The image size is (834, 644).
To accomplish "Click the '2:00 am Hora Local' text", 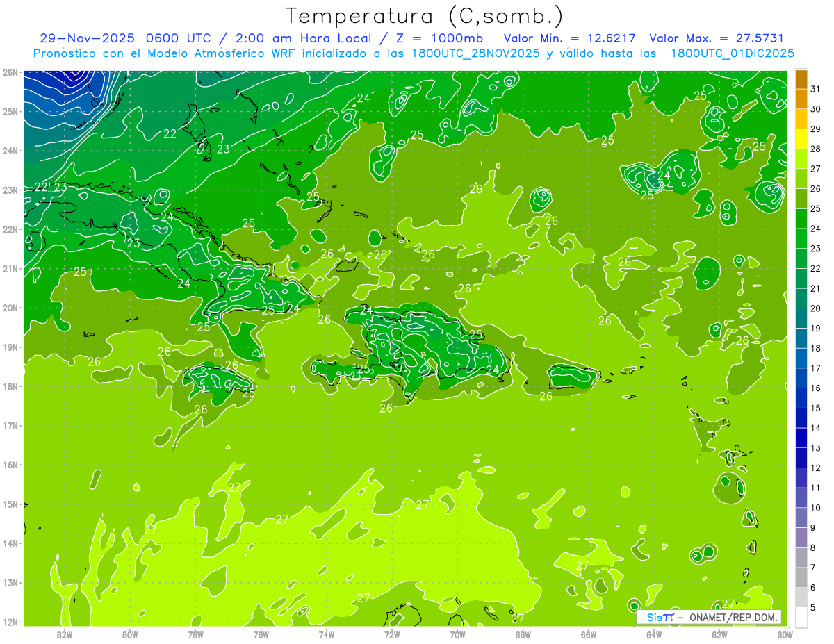I will tap(307, 38).
